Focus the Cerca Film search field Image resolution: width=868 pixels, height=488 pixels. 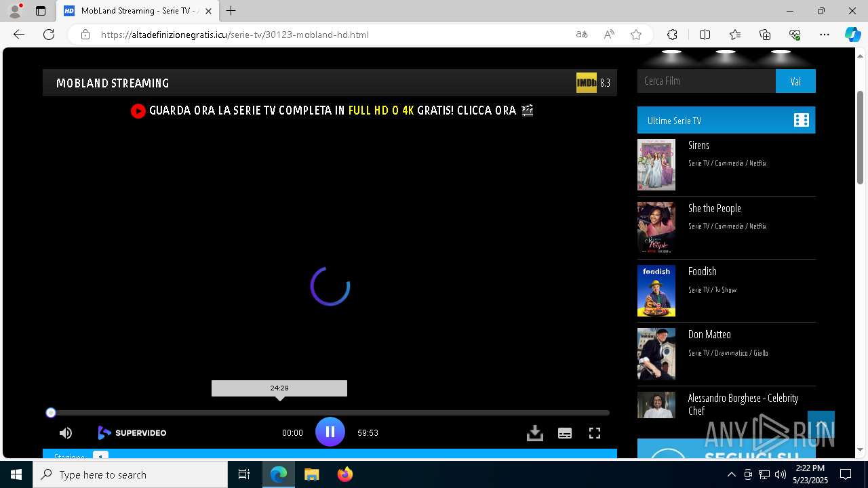click(707, 81)
